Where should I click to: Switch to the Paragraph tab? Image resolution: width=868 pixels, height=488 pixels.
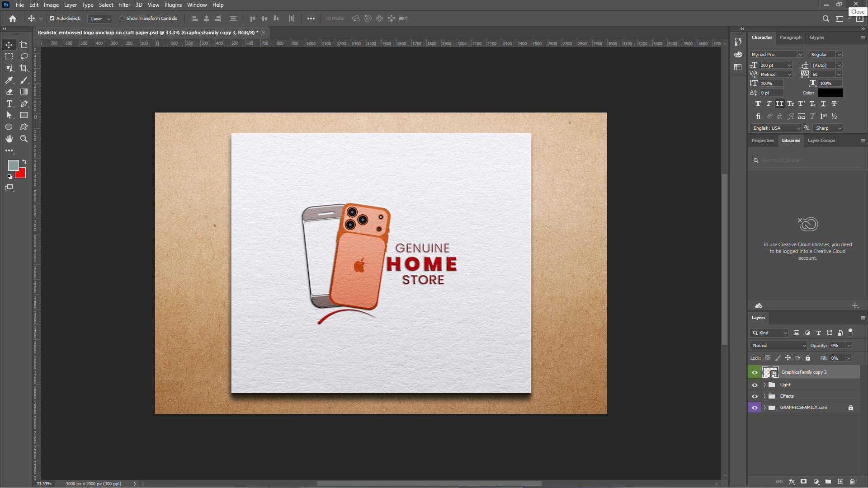[790, 38]
